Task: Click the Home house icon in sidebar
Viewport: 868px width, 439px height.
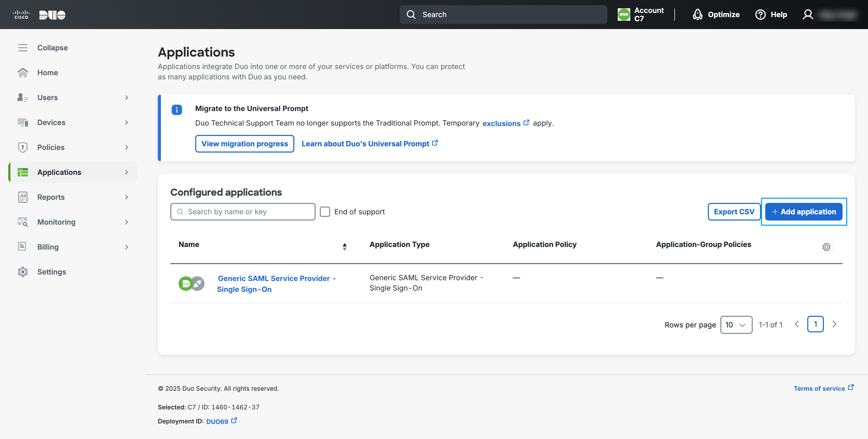Action: [23, 72]
